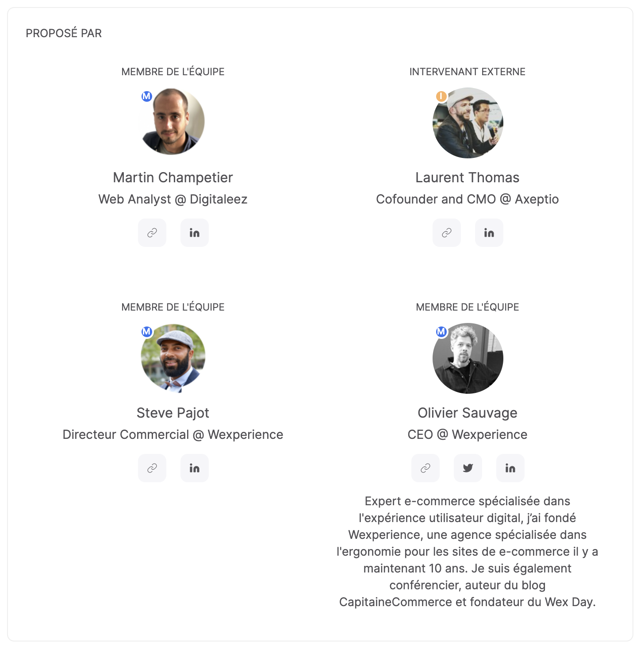Click the blue M badge on Steve's avatar
The height and width of the screenshot is (653, 644).
[147, 331]
